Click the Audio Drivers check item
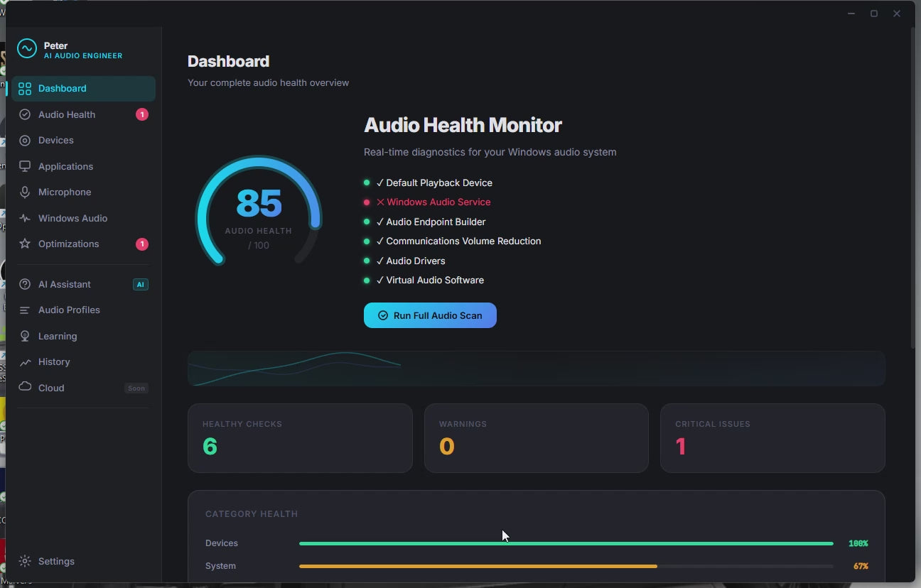This screenshot has width=921, height=588. (404, 261)
